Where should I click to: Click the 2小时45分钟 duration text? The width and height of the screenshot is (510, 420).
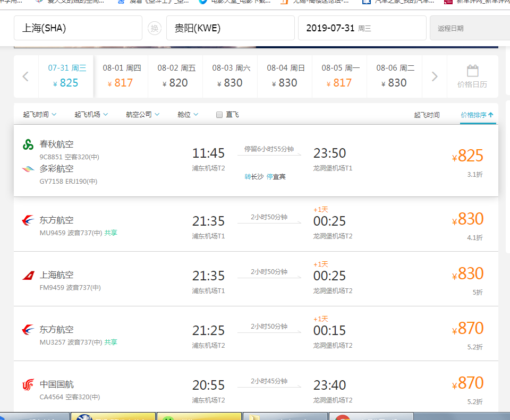pos(269,381)
